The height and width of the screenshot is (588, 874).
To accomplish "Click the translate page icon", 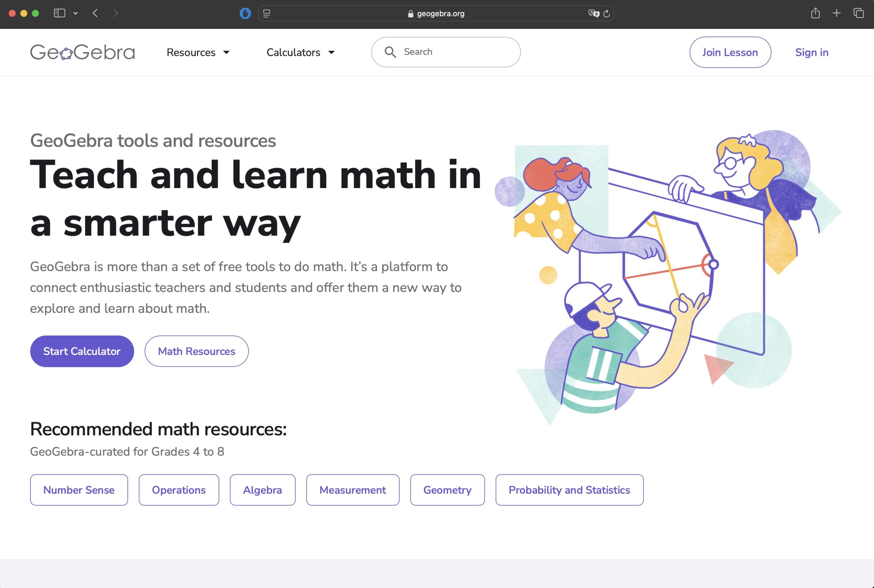I will (x=593, y=14).
